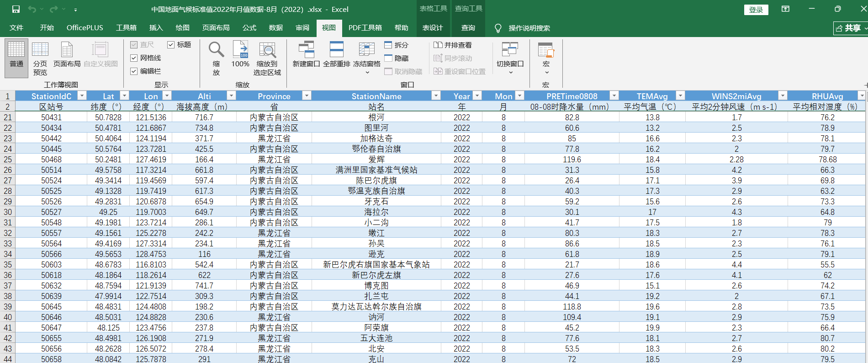The width and height of the screenshot is (868, 363).
Task: Click the Ribbon Display Options icon
Action: (x=786, y=9)
